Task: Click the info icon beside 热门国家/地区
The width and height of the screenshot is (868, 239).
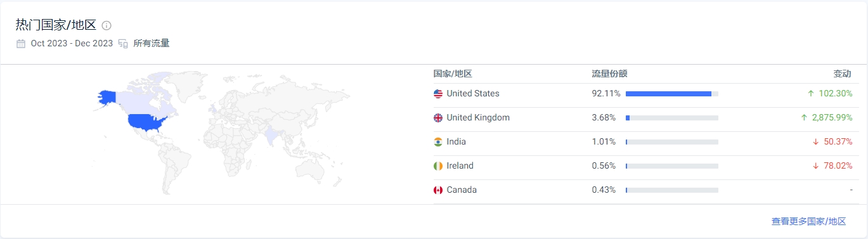Action: (x=107, y=25)
